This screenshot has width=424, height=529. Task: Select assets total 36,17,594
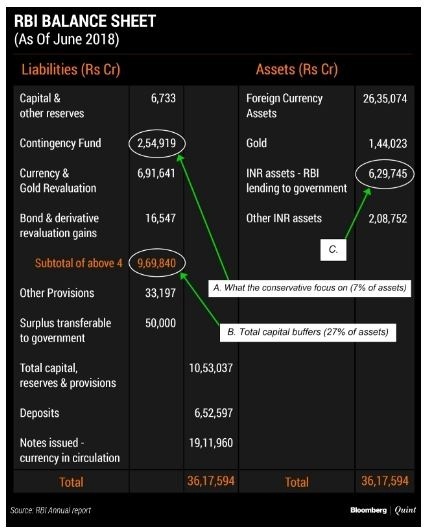click(385, 481)
